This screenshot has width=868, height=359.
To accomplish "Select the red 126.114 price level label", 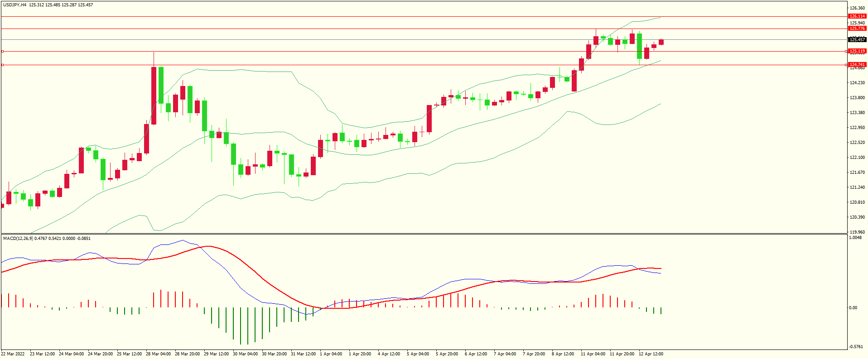I will [857, 16].
